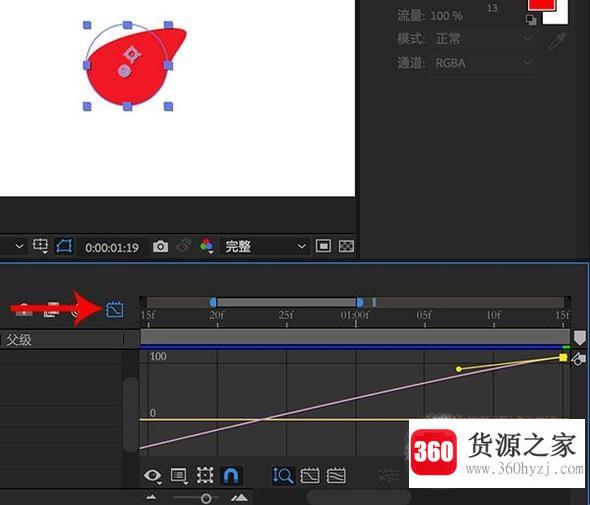Viewport: 590px width, 505px height.
Task: Click the work area start handle
Action: (213, 302)
